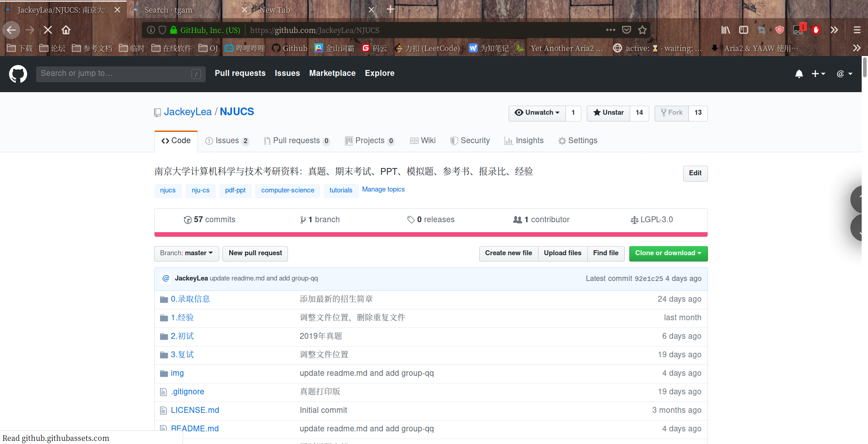
Task: Click the red hand blocker extension icon
Action: point(816,30)
